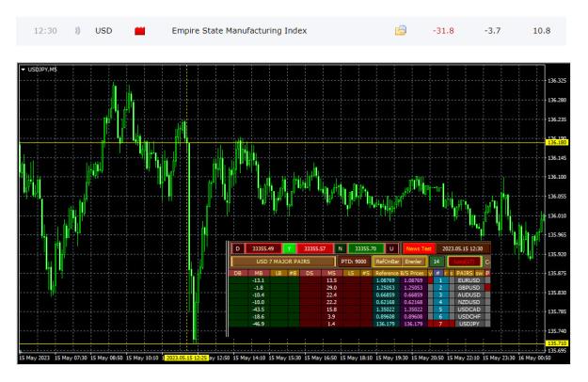Click the number 1 cell for EURUSD

pos(440,280)
